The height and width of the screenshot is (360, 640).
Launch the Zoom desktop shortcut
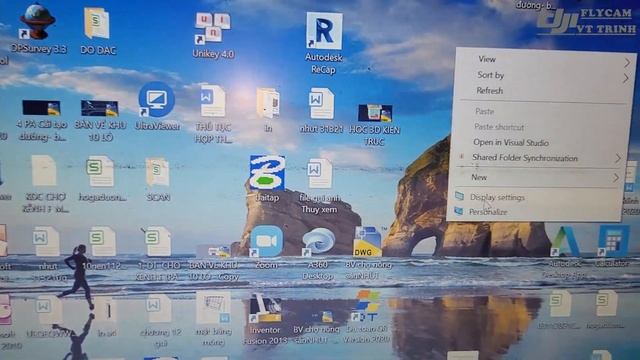coord(266,241)
